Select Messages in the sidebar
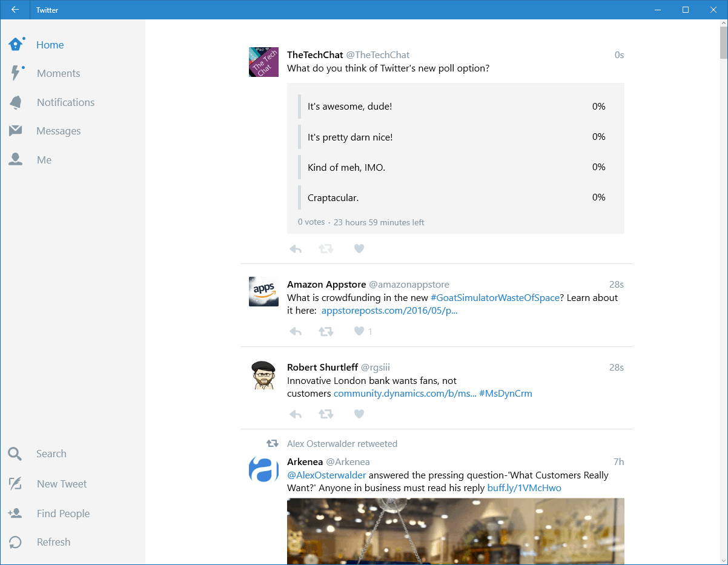The width and height of the screenshot is (728, 565). coord(58,131)
